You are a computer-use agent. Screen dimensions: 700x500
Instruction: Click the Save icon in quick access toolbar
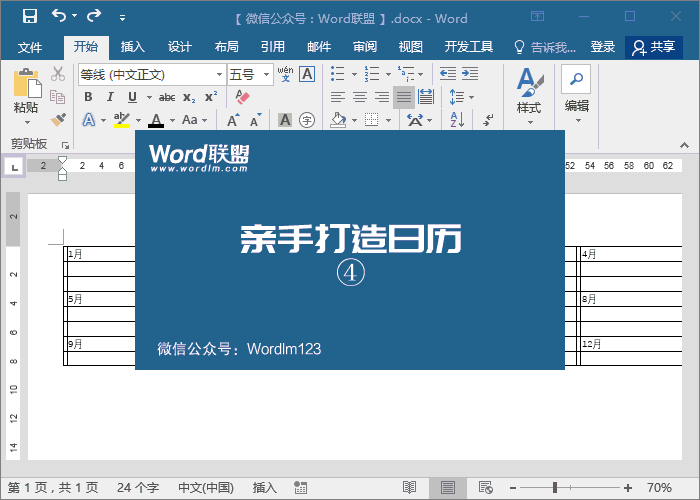(x=30, y=17)
